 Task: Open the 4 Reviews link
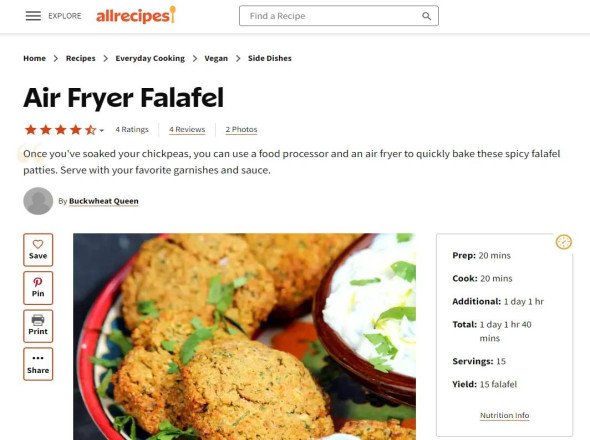(187, 129)
